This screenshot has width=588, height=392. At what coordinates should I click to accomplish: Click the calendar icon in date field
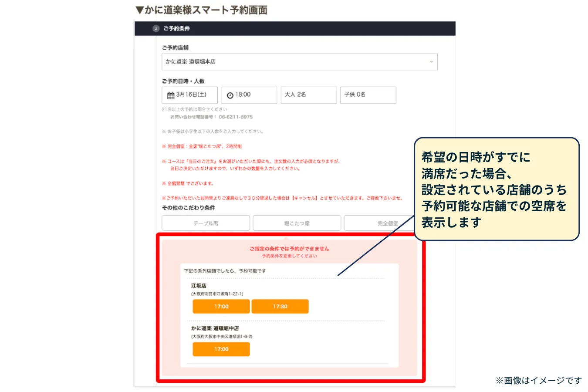(x=171, y=95)
